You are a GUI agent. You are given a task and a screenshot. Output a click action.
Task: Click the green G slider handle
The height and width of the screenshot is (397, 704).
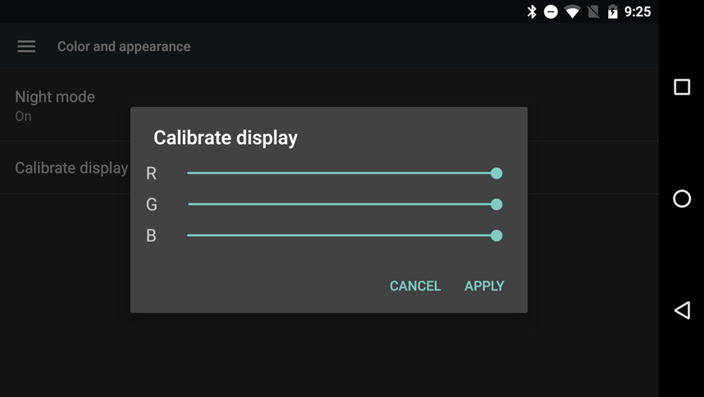point(496,204)
